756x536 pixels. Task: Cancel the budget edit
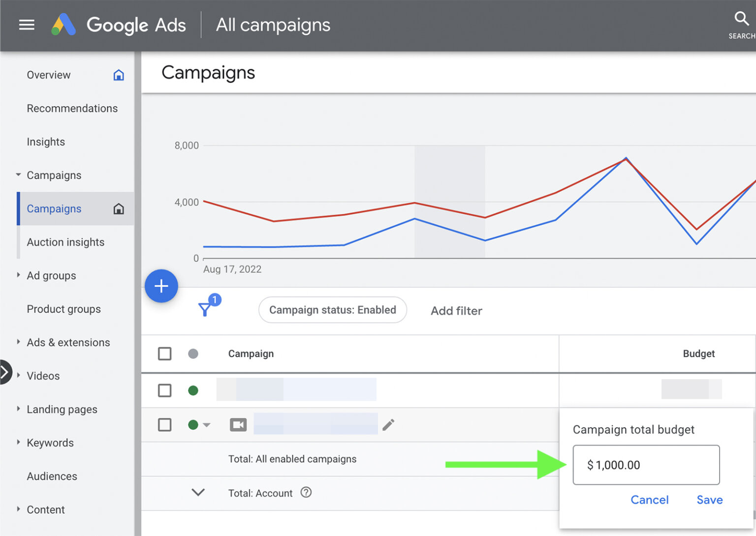point(650,500)
